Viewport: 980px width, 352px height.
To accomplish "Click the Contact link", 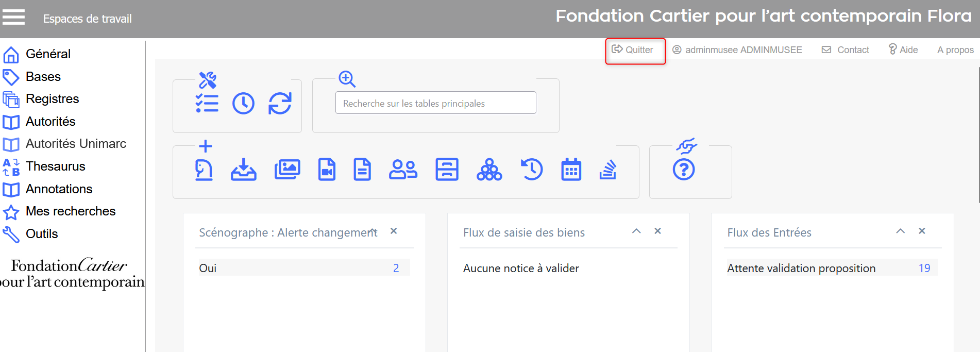I will (846, 50).
